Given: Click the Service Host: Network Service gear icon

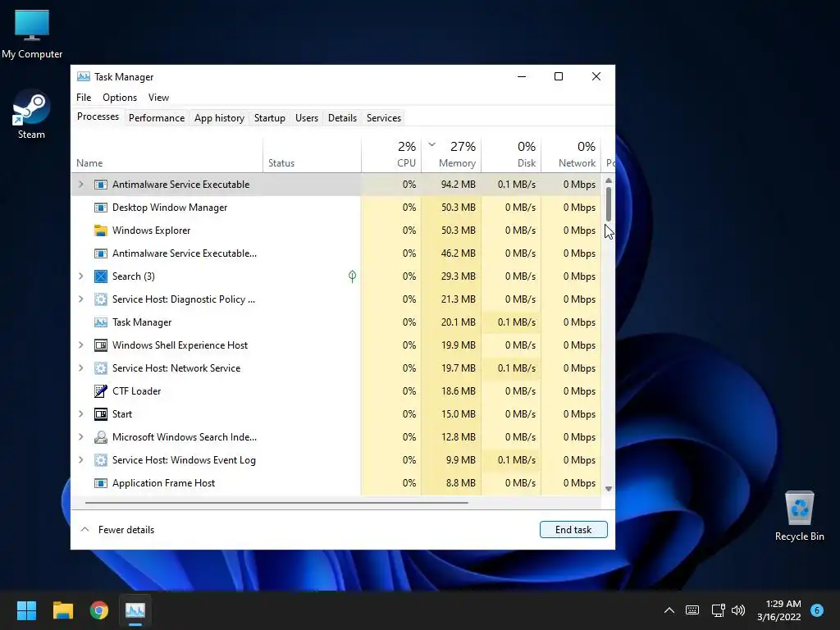Looking at the screenshot, I should tap(101, 368).
